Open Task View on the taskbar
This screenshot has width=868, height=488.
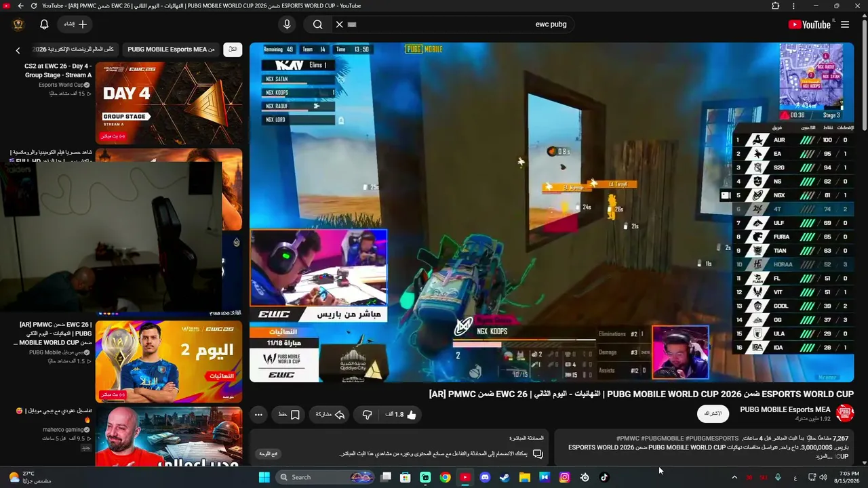pyautogui.click(x=386, y=477)
